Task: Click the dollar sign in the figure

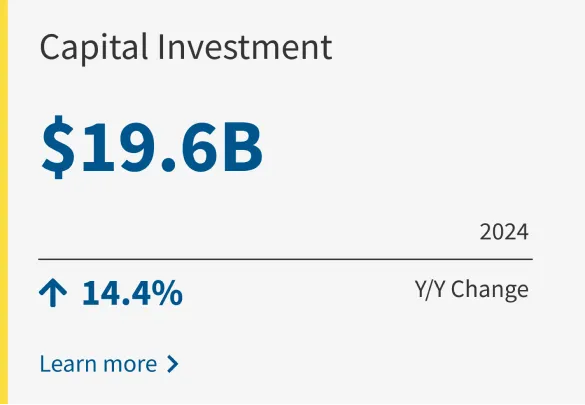Action: click(58, 147)
